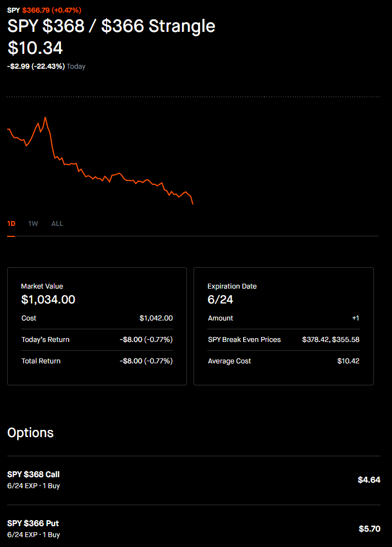
Task: Click Total Return value
Action: [146, 361]
